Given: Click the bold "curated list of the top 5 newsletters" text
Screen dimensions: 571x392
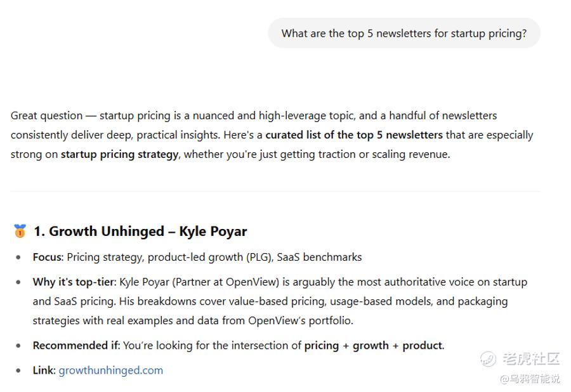Looking at the screenshot, I should [354, 135].
